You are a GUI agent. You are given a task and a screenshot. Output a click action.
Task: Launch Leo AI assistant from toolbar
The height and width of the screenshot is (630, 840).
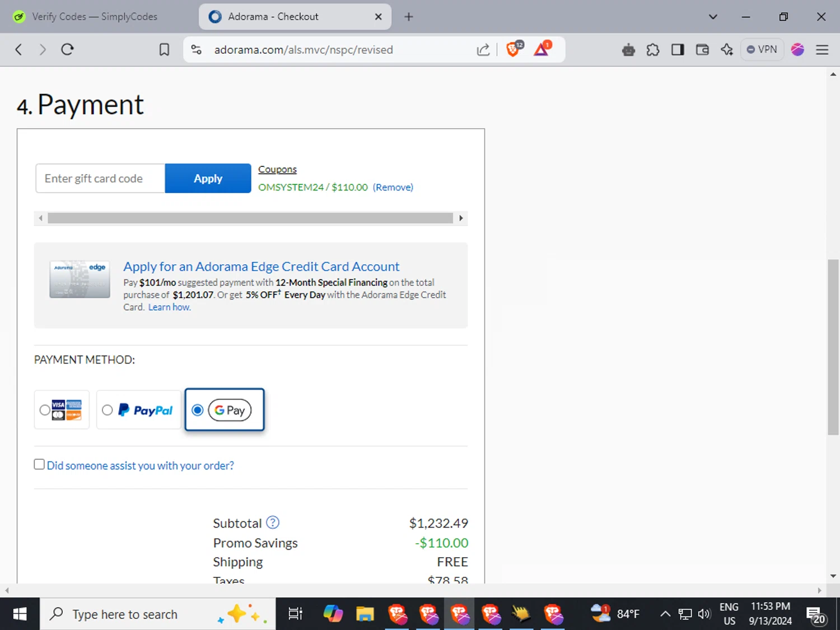pos(727,50)
